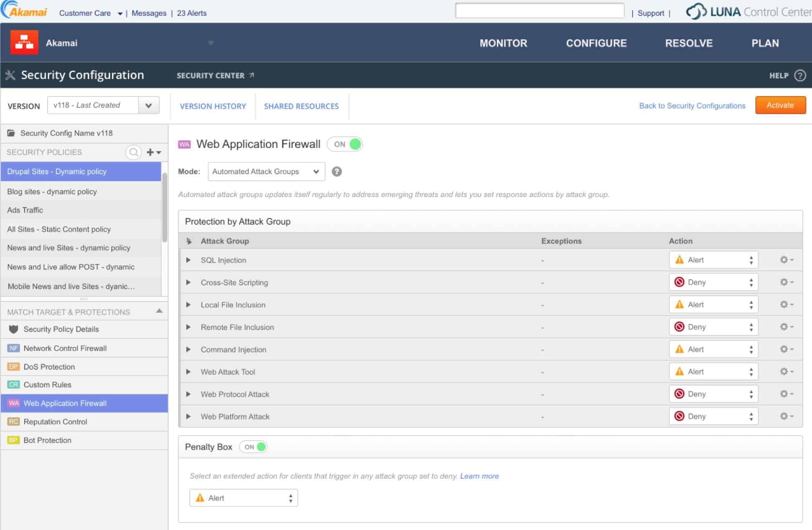Switch to VERSION HISTORY tab

click(213, 106)
